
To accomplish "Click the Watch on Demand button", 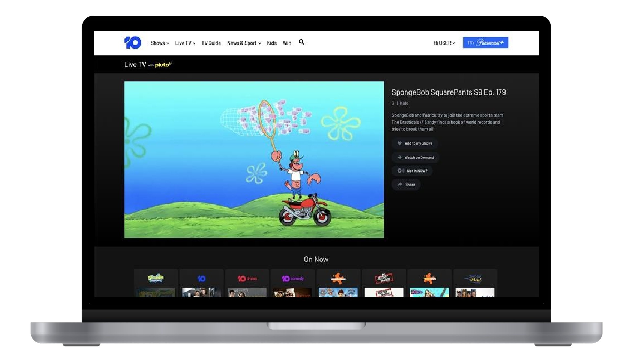I will coord(415,157).
